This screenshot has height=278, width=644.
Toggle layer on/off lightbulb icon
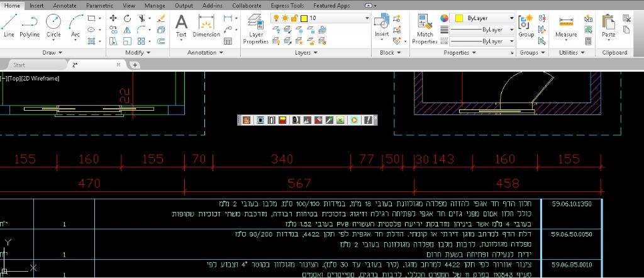[275, 18]
